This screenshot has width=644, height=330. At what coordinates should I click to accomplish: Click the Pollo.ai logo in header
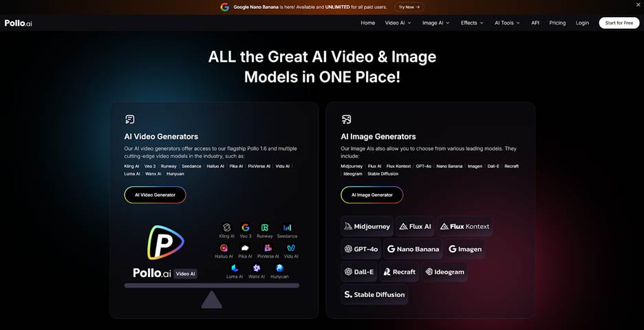(x=19, y=23)
